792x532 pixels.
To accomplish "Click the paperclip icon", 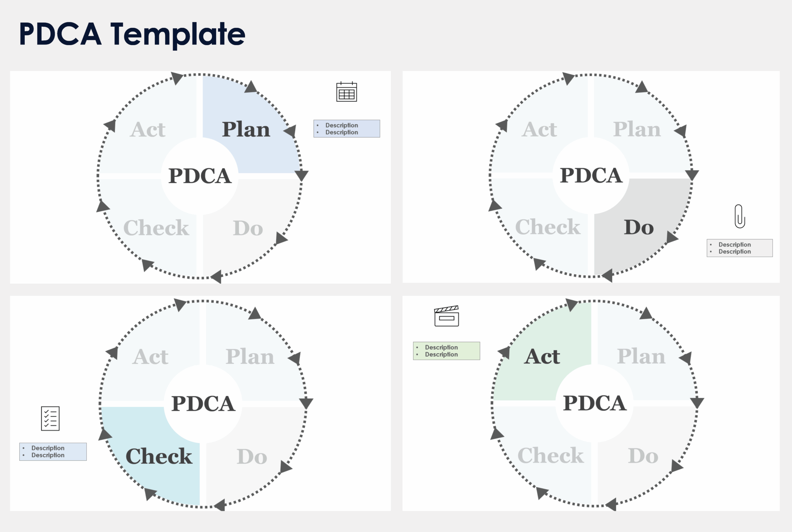I will pos(739,217).
